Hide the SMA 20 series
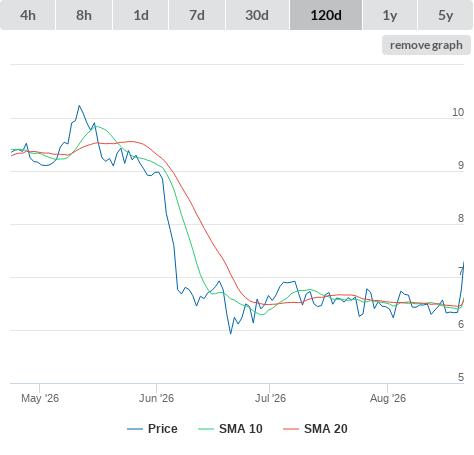 click(326, 429)
